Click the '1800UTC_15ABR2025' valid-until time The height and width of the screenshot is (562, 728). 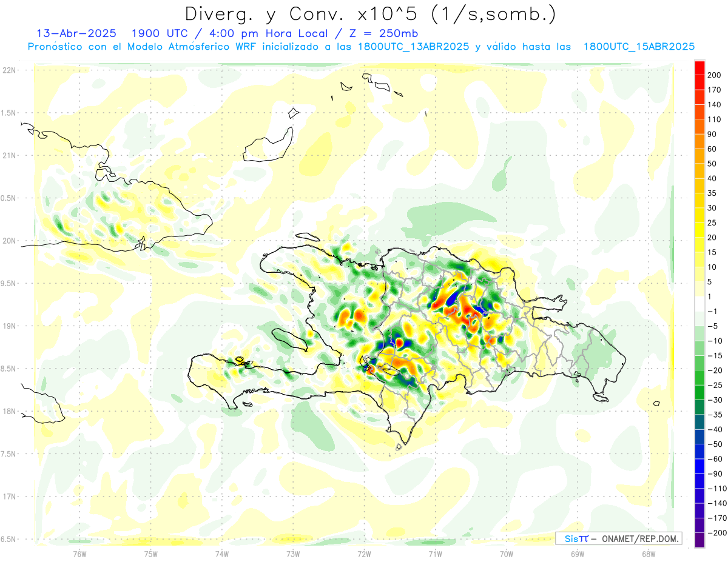click(x=639, y=47)
